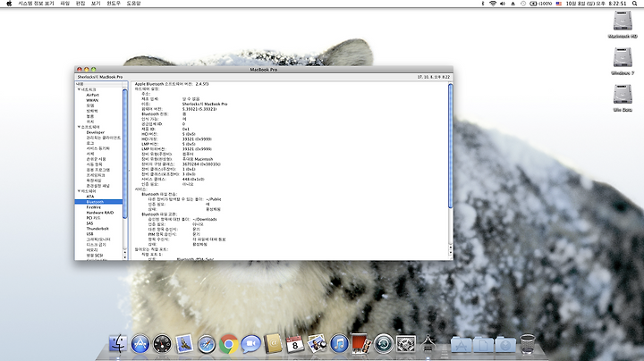Viewport: 644px width, 361px height.
Task: Open System Preferences from the Dock
Action: coord(406,344)
